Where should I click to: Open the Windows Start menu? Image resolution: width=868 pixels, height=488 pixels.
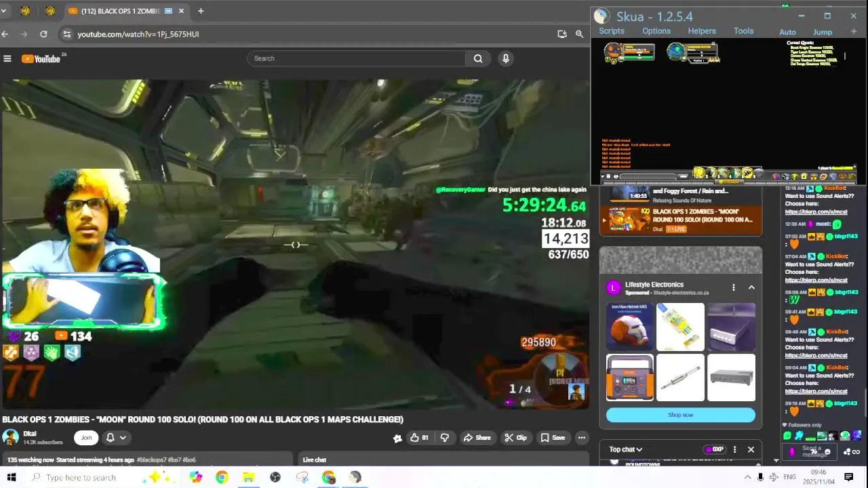pyautogui.click(x=12, y=477)
